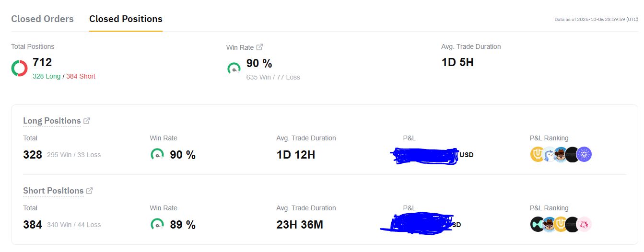Click the white penguin coin icon
This screenshot has height=252, width=644.
click(x=549, y=154)
